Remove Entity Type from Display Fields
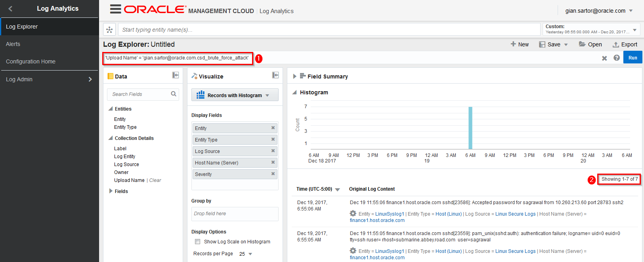Screen dimensions: 644x262 click(x=273, y=139)
